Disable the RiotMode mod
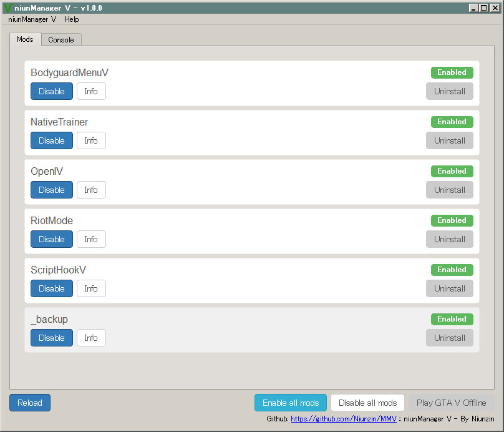This screenshot has height=432, width=504. [x=52, y=239]
